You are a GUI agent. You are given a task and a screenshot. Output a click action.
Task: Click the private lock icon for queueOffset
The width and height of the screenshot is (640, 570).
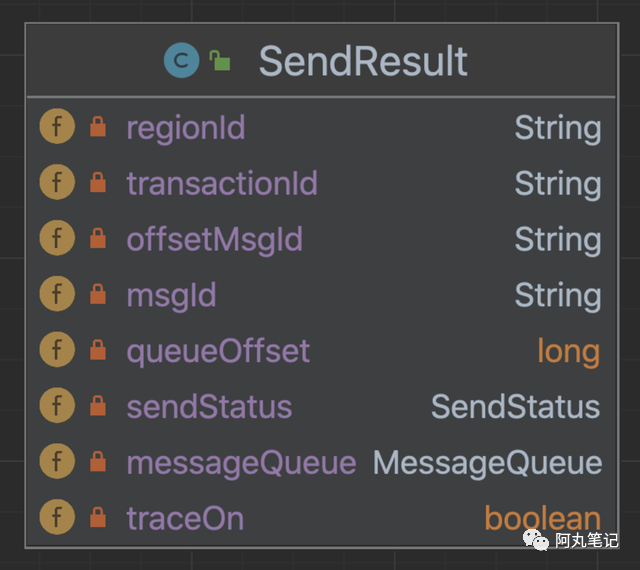[x=98, y=351]
